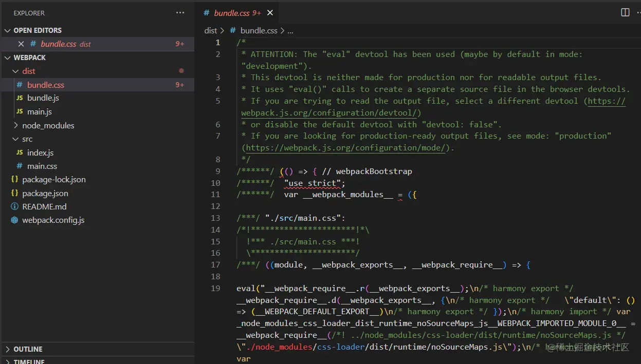Viewport: 641px width, 364px height.
Task: Click line number 1 in the gutter
Action: click(x=218, y=43)
